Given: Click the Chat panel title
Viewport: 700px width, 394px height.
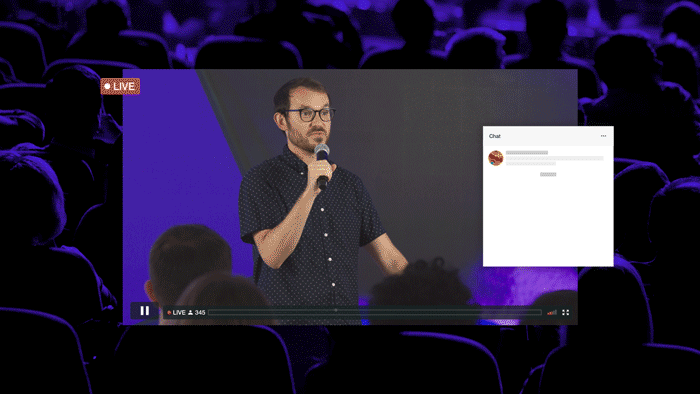Looking at the screenshot, I should [495, 136].
